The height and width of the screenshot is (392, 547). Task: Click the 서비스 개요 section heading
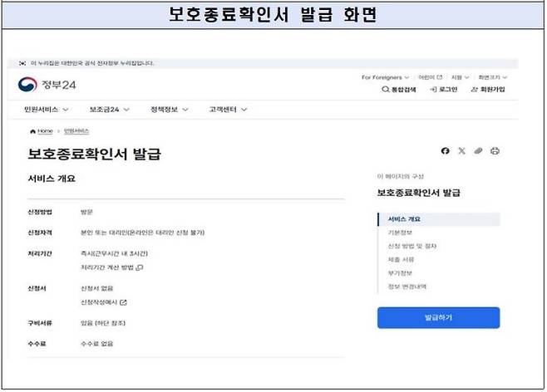coord(52,179)
